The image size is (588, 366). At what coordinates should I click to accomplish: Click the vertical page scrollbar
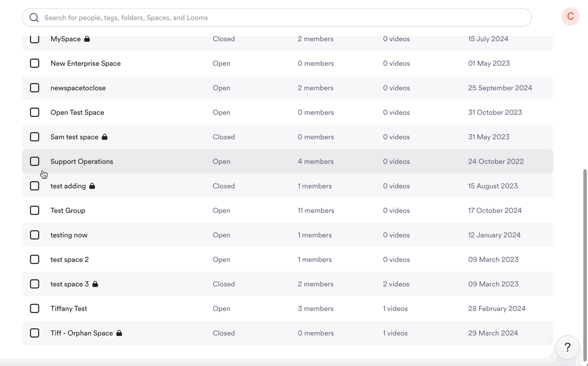point(585,245)
